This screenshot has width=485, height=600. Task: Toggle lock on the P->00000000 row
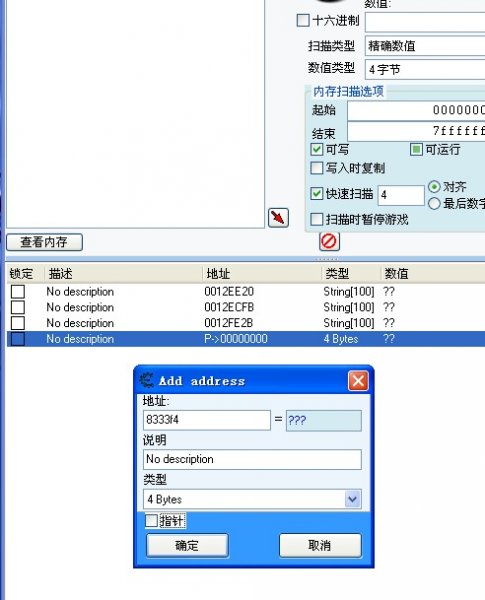click(18, 339)
